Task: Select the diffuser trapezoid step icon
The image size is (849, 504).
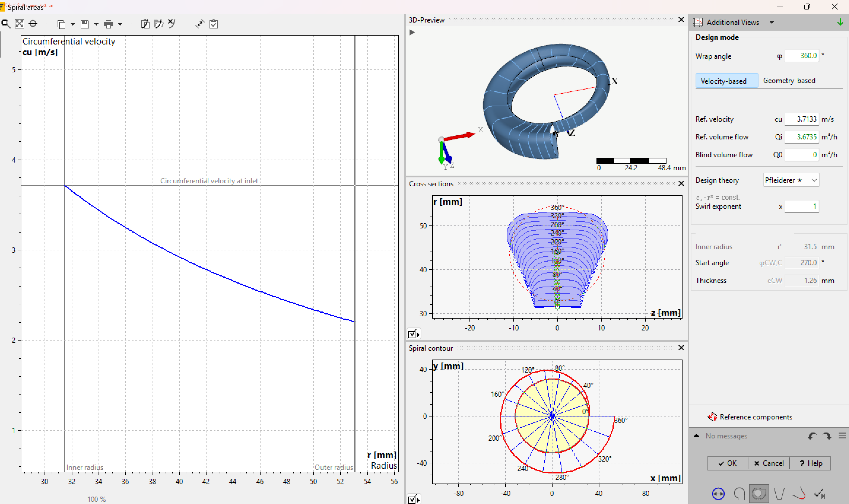Action: (x=779, y=494)
